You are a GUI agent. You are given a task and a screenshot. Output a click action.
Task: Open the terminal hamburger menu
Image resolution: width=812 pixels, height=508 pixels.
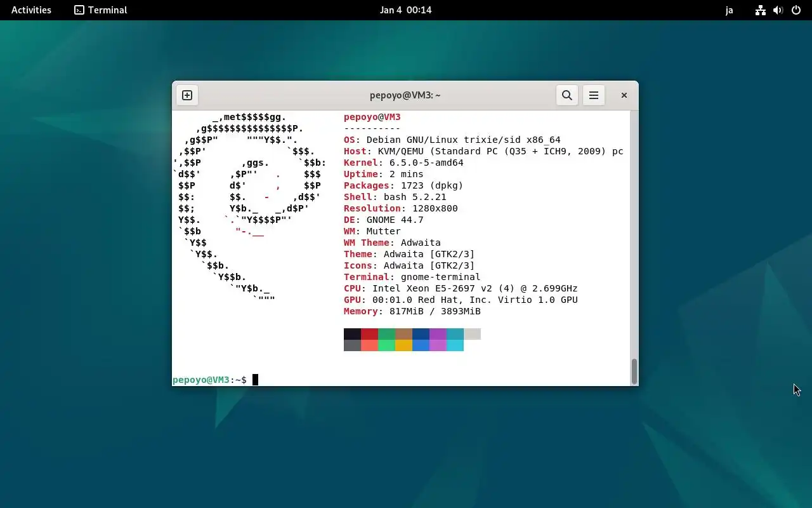pos(594,95)
